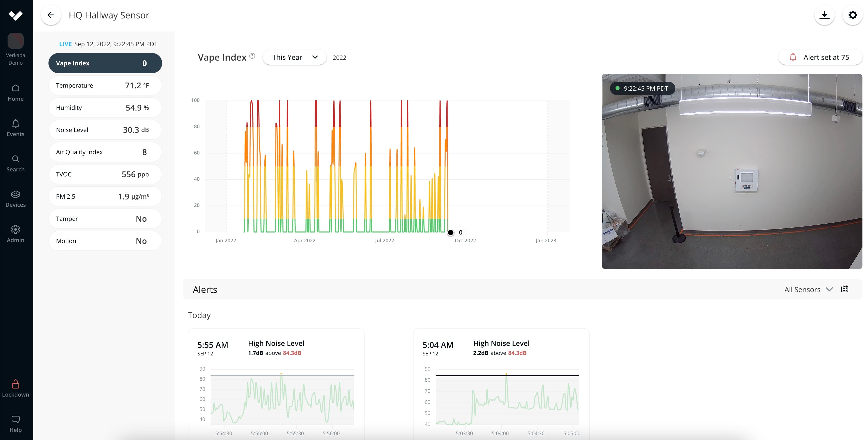The image size is (868, 440).
Task: Select the Noise Level metric row
Action: (x=105, y=130)
